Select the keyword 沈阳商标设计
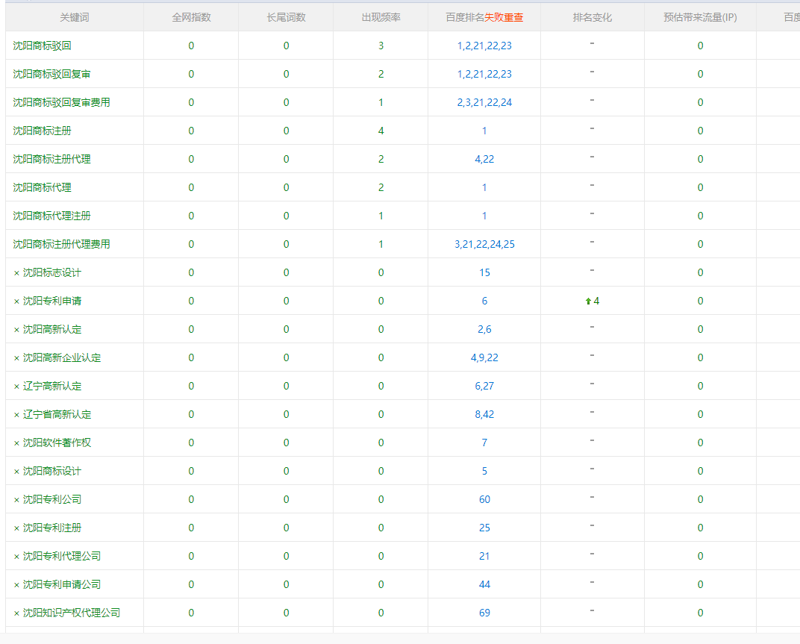 (52, 471)
